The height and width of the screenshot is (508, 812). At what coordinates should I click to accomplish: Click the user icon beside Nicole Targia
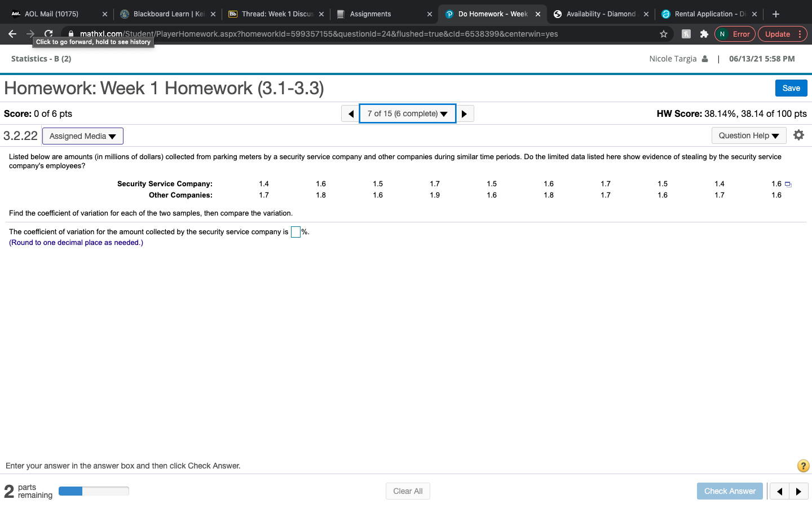point(704,59)
